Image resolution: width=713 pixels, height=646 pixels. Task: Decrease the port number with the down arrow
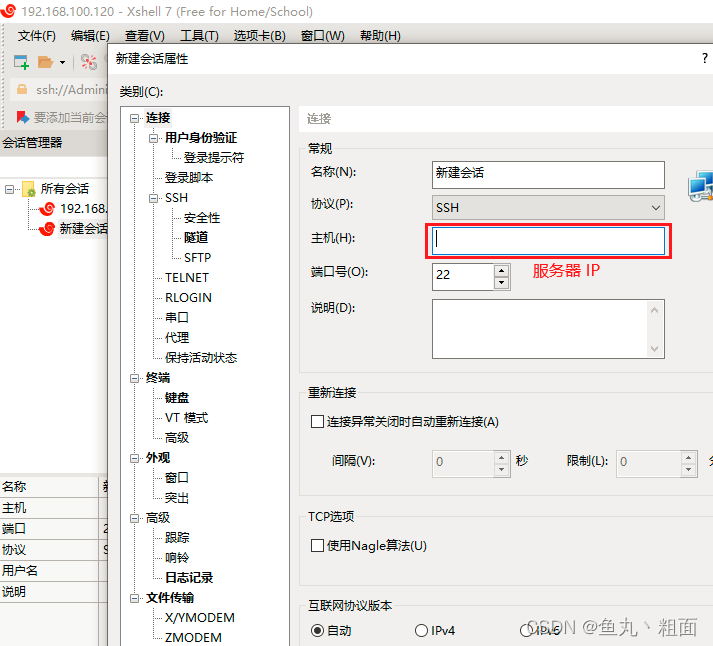coord(502,283)
